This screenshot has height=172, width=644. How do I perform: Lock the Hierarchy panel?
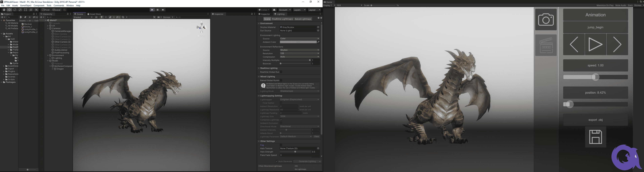(x=68, y=14)
